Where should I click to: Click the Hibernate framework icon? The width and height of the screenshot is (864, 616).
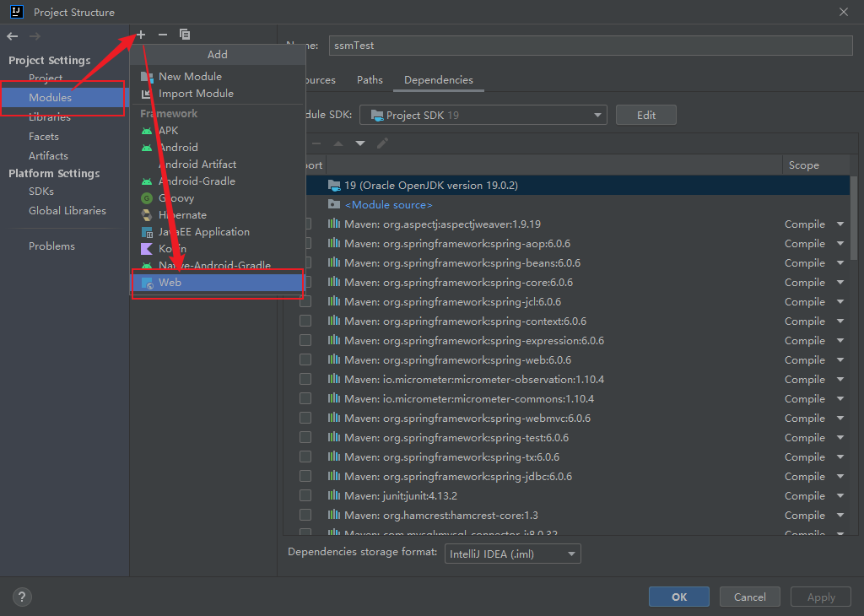tap(147, 215)
